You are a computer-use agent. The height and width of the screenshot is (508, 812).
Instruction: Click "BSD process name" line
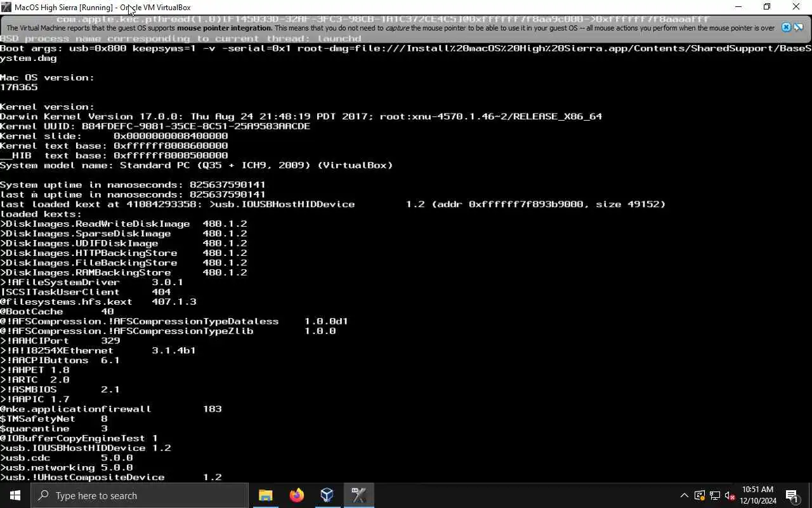[180, 39]
